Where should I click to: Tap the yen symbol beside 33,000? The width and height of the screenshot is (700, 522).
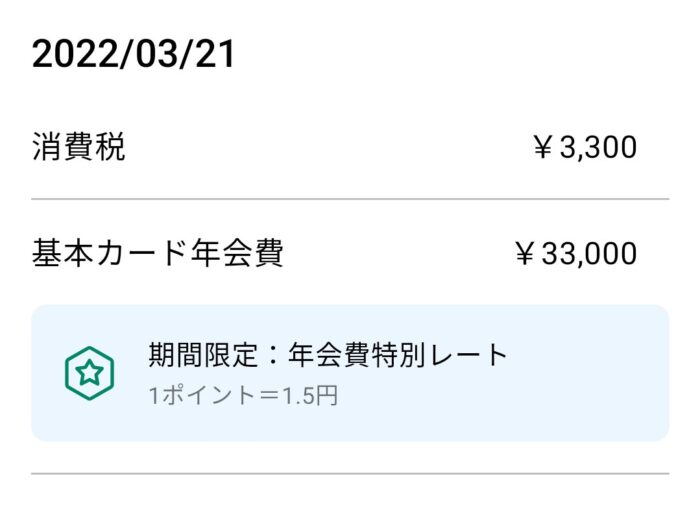[x=525, y=254]
